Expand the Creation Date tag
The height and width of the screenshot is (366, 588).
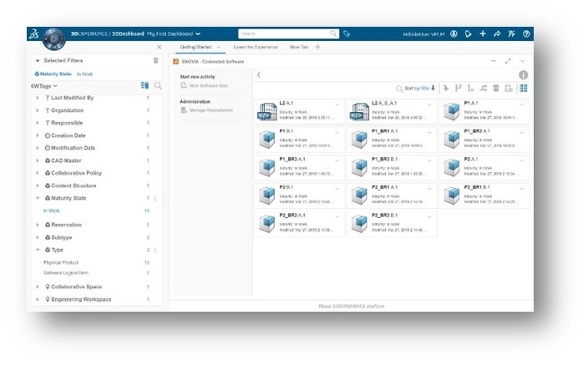click(37, 135)
